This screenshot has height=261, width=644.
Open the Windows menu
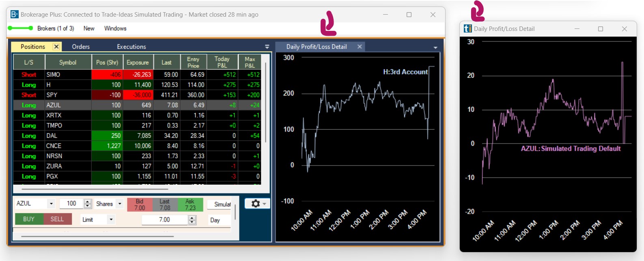point(115,28)
